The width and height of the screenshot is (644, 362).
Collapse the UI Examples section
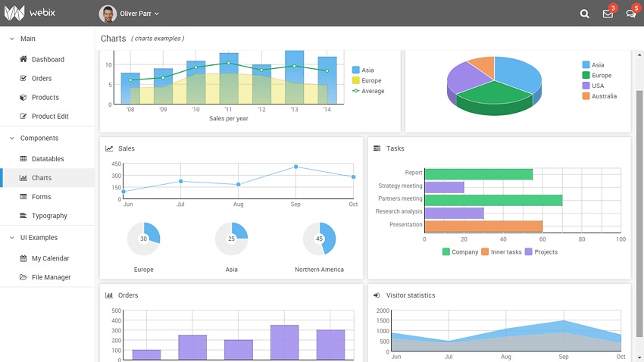point(11,237)
